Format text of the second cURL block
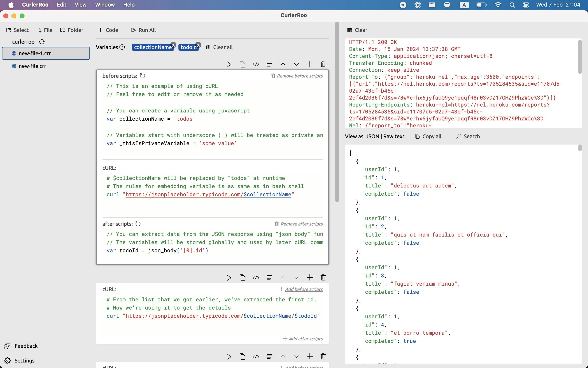588x368 pixels. [269, 278]
